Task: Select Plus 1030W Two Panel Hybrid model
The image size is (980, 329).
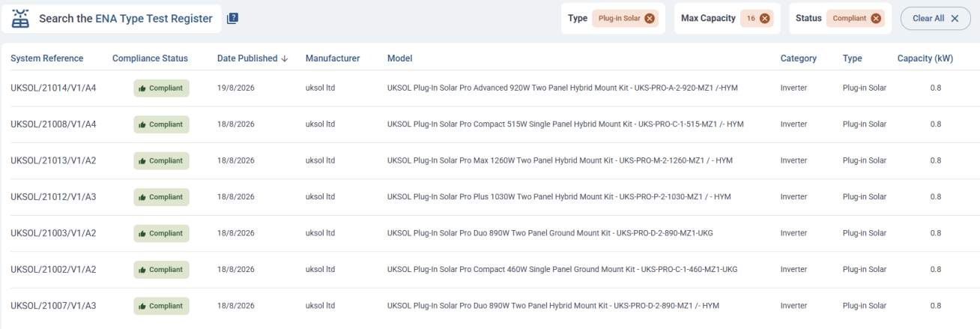Action: 559,197
